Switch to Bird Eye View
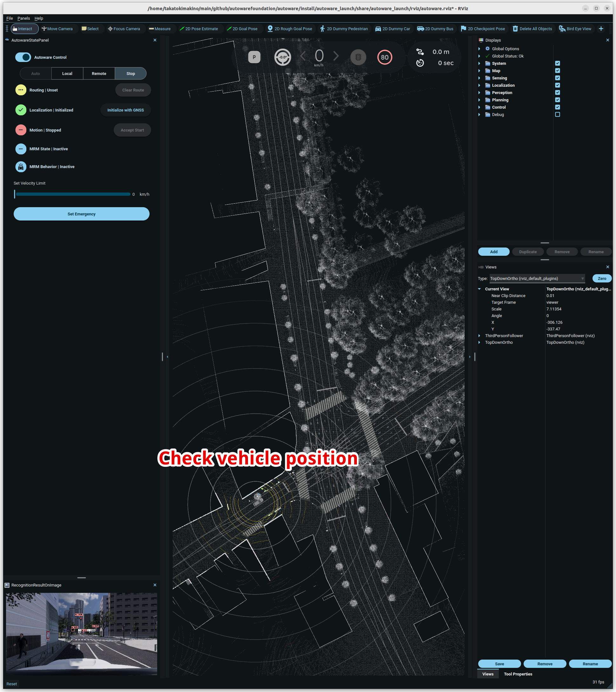 [x=575, y=29]
